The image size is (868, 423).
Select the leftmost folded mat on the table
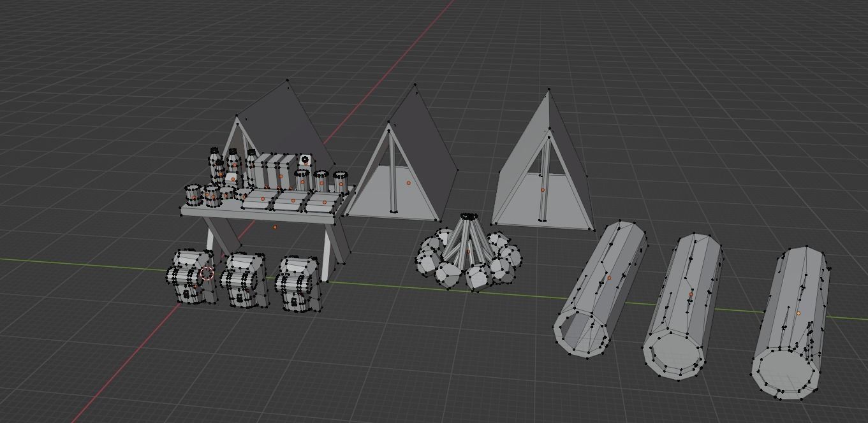pyautogui.click(x=260, y=199)
